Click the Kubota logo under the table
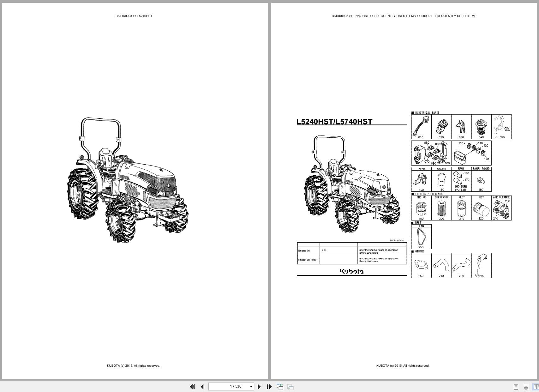The height and width of the screenshot is (392, 539). pos(352,271)
